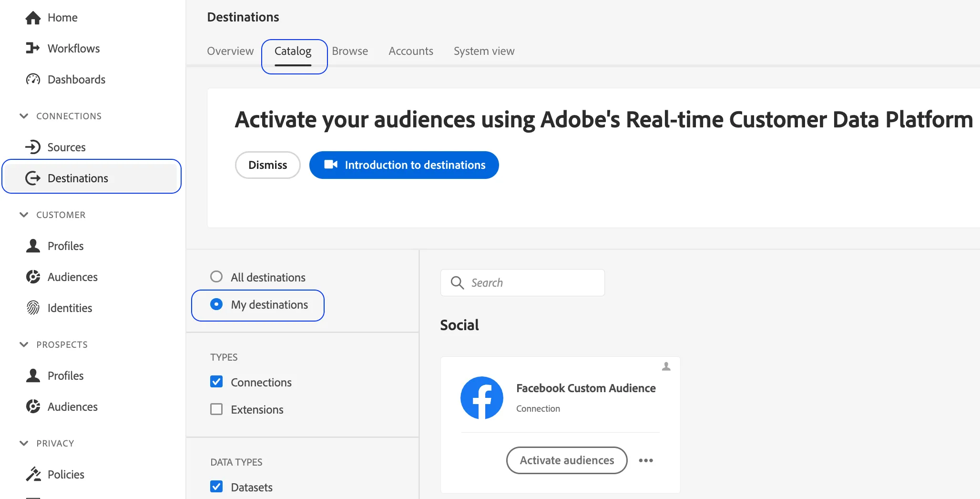The width and height of the screenshot is (980, 499).
Task: Click Customer Profiles person icon
Action: (33, 246)
